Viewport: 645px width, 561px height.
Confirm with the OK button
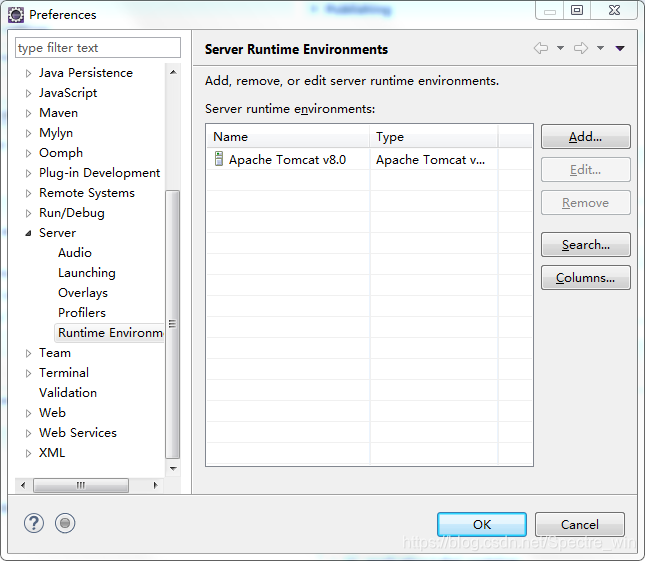pyautogui.click(x=482, y=524)
